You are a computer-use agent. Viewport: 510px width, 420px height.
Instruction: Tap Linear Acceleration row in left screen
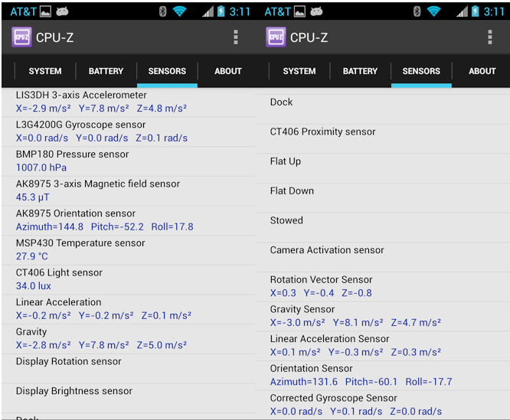point(129,309)
